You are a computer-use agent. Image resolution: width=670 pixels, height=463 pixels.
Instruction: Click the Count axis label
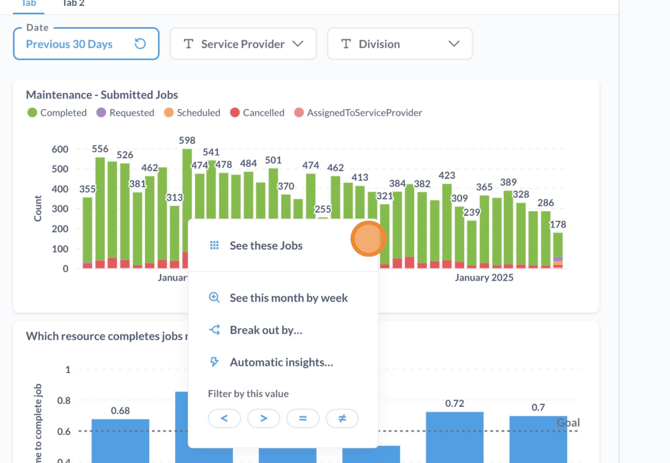(x=38, y=208)
